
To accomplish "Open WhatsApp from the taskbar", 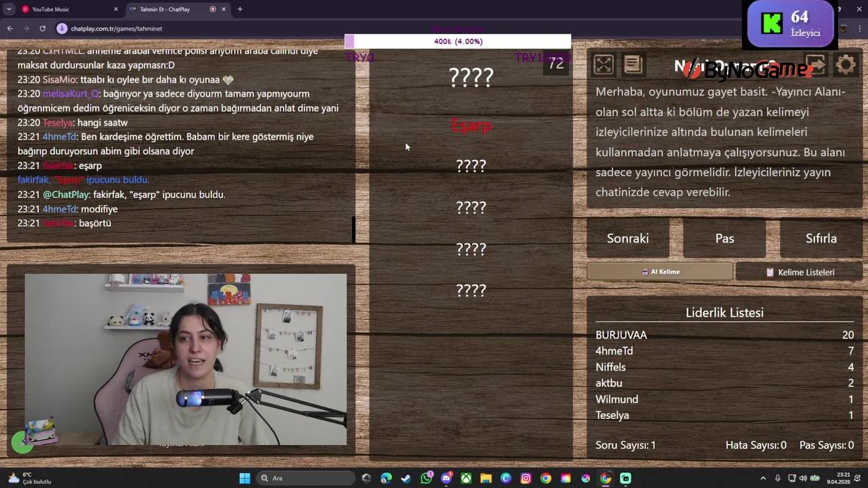I will (426, 478).
